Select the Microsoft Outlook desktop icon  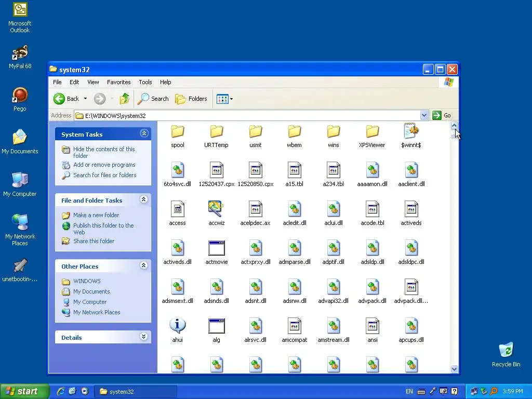point(20,18)
